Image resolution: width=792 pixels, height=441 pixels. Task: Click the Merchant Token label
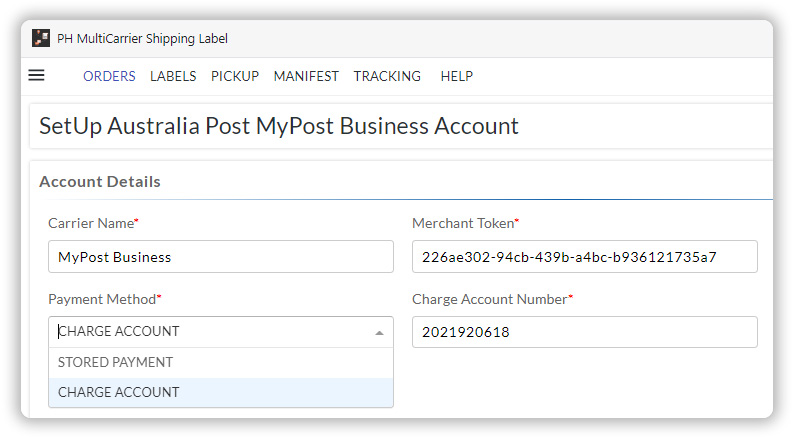465,223
